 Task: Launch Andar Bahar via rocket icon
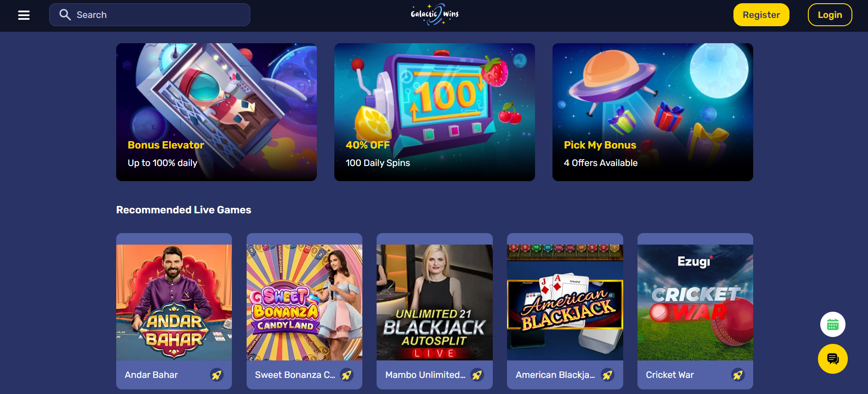coord(216,375)
